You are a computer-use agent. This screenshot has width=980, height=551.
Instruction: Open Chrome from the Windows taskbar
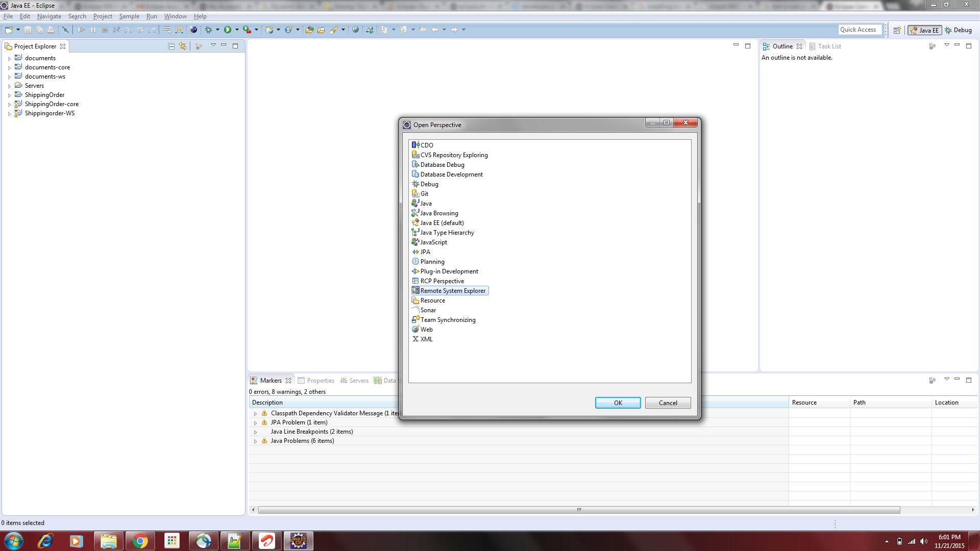click(140, 541)
